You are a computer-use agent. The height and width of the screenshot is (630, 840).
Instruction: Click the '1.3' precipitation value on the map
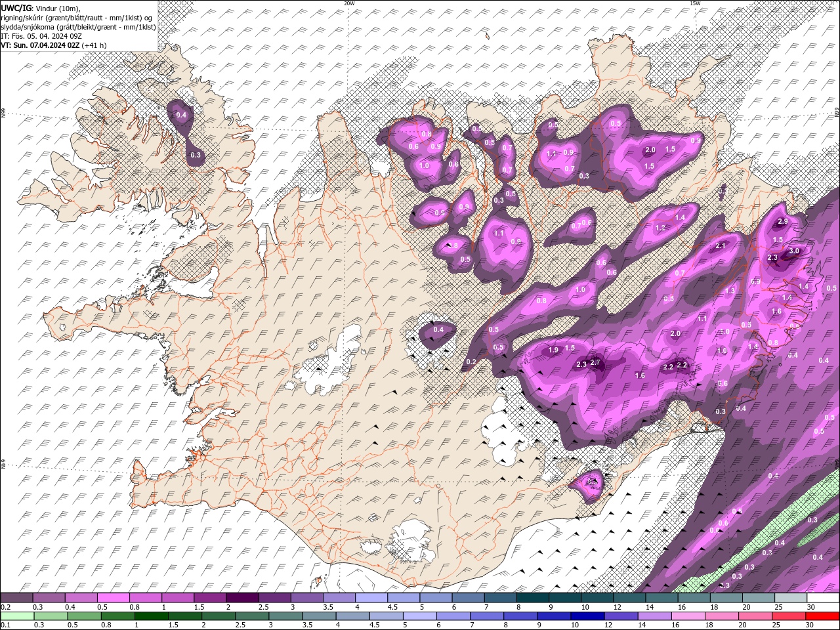click(x=730, y=291)
